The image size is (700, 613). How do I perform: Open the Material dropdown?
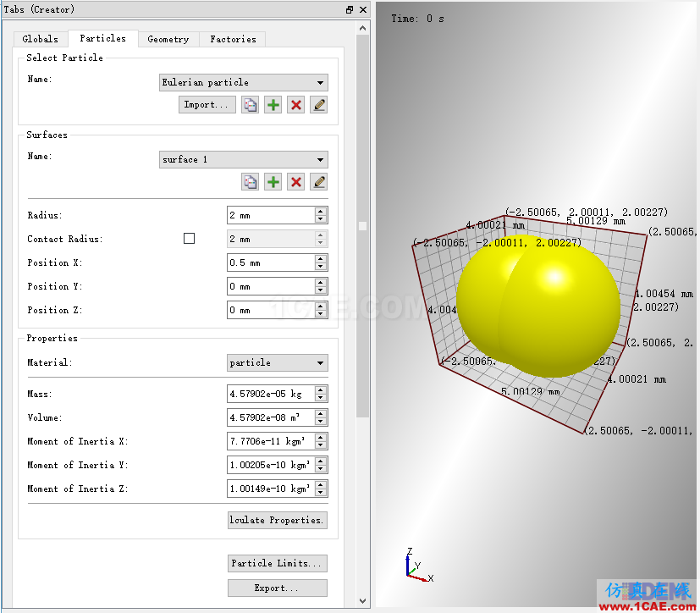tap(278, 362)
